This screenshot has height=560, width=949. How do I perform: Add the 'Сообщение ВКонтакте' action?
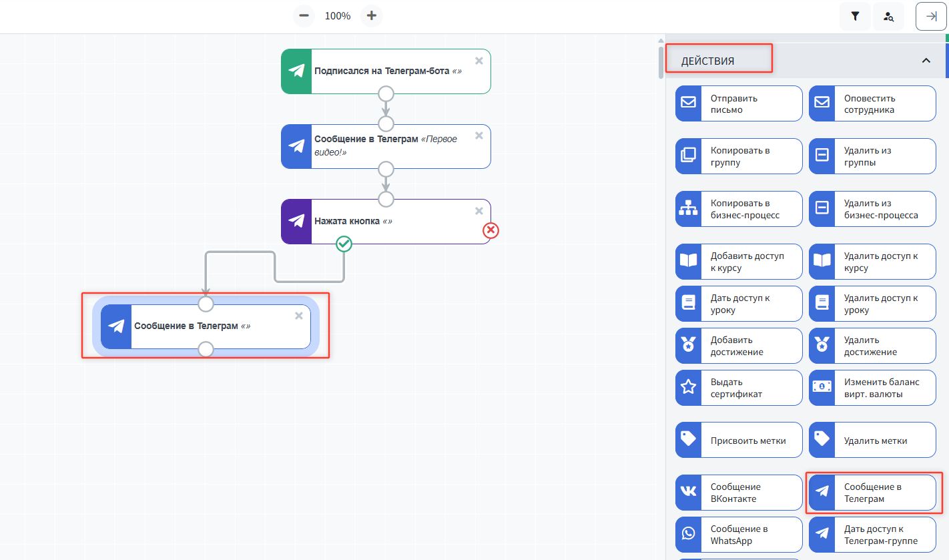(738, 493)
